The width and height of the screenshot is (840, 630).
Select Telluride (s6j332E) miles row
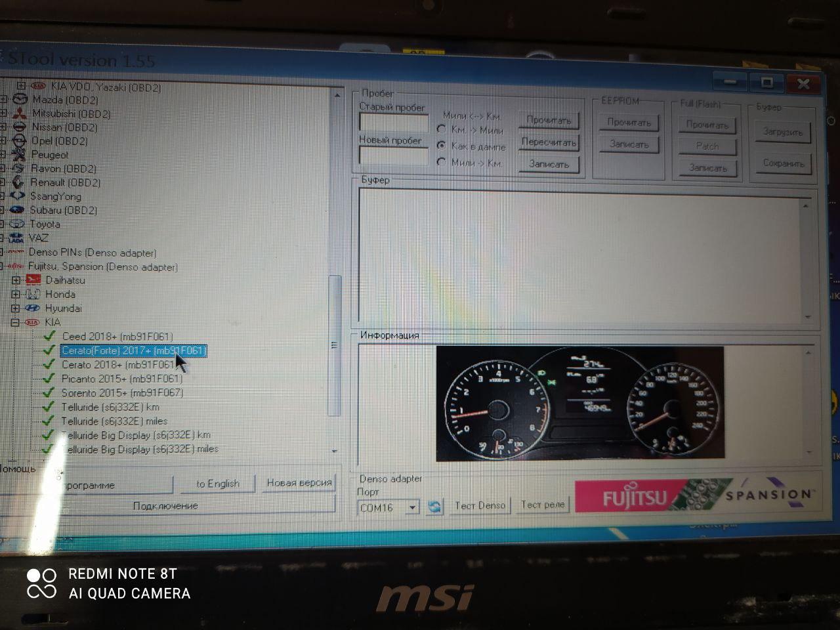[x=114, y=421]
